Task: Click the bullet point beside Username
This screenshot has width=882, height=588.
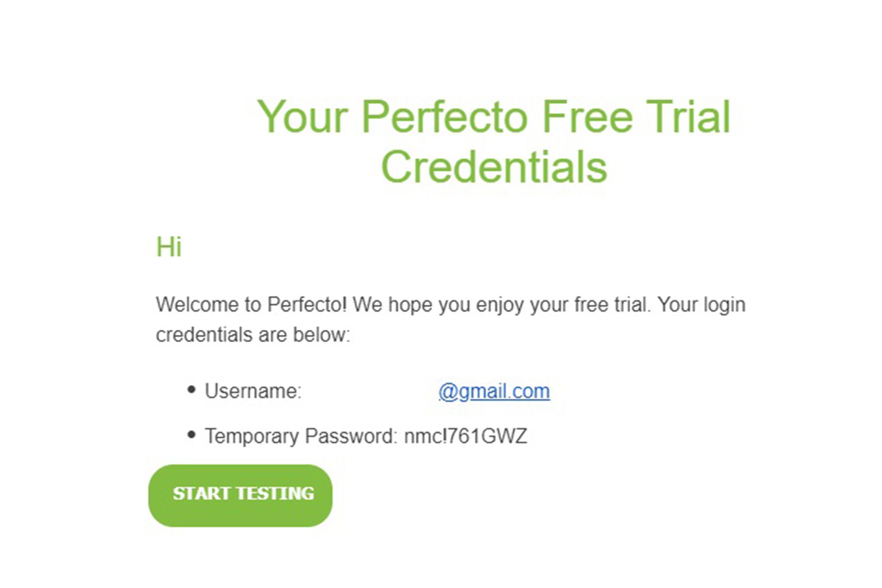Action: tap(192, 390)
